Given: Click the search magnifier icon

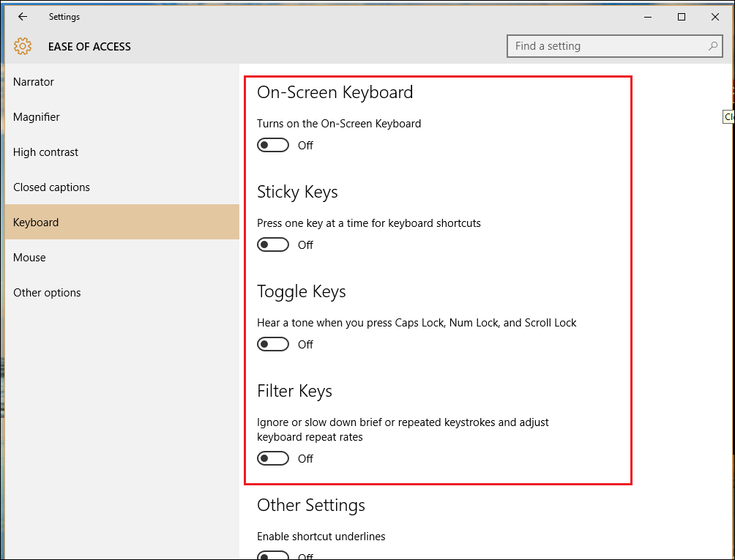Looking at the screenshot, I should pos(712,46).
